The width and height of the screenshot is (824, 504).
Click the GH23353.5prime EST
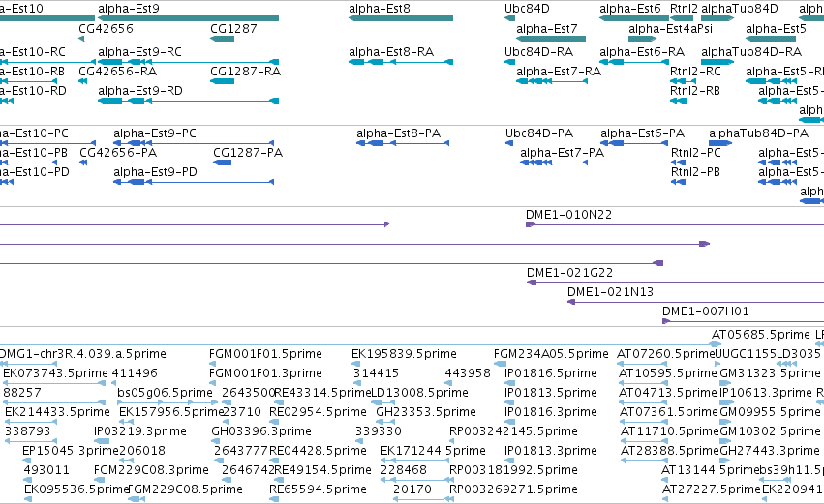[385, 422]
